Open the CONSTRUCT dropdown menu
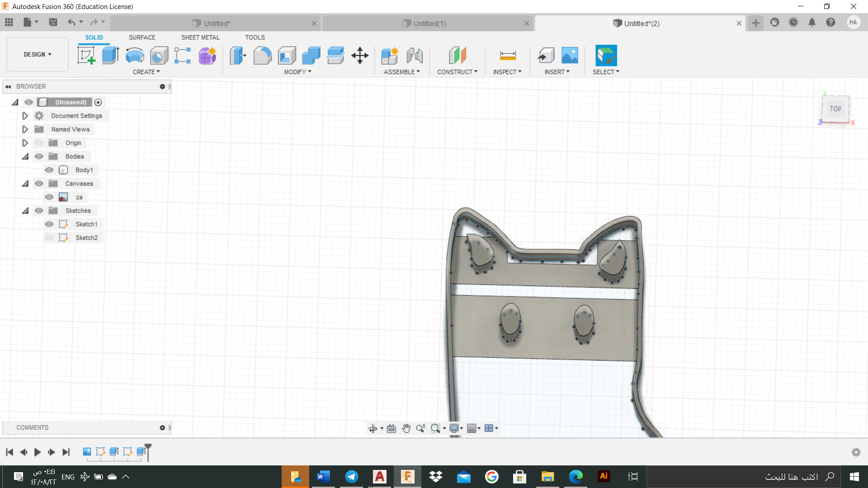The height and width of the screenshot is (488, 868). [457, 72]
